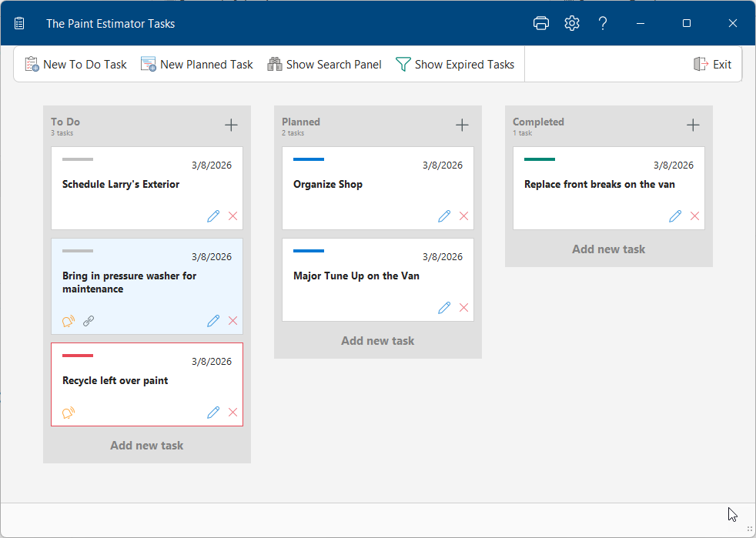Edit Organize Shop using the pencil icon
The width and height of the screenshot is (756, 538).
[x=444, y=216]
